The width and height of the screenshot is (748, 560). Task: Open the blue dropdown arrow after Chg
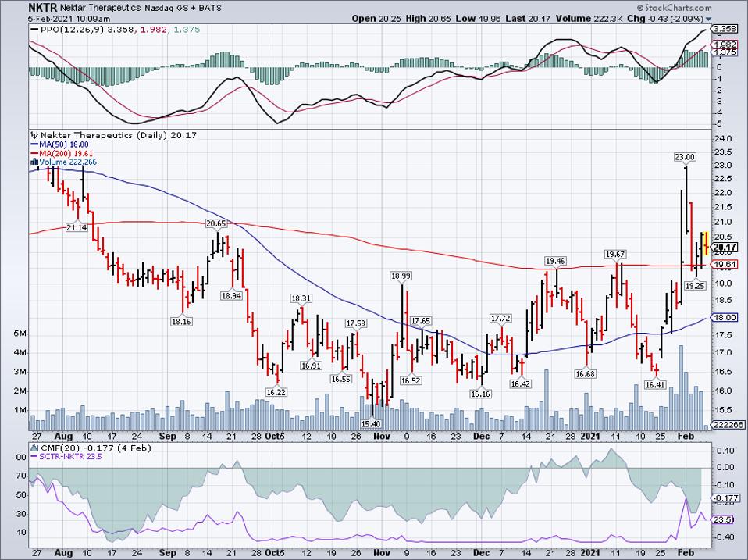708,19
